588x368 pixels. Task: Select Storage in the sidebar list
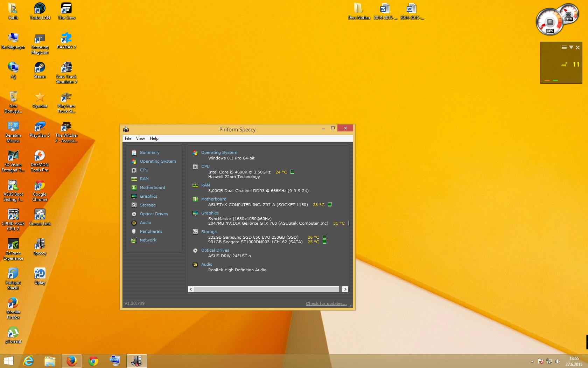pos(148,205)
